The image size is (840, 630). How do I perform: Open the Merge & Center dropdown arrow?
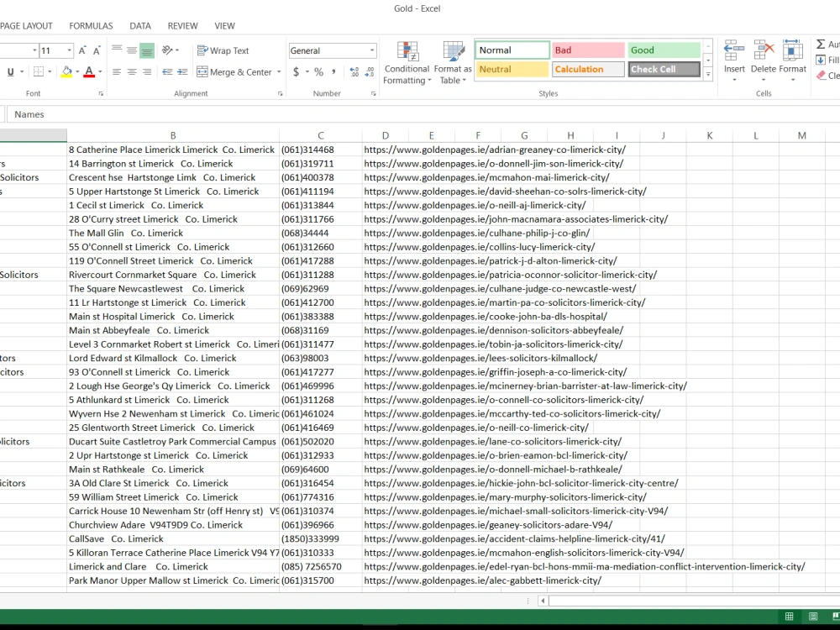[279, 71]
